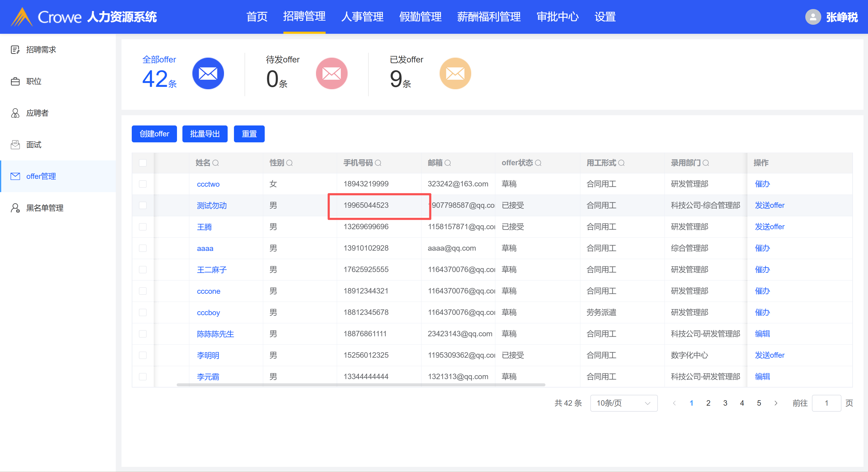This screenshot has width=868, height=472.
Task: Click search icon beside 录用部门 column header
Action: 706,163
